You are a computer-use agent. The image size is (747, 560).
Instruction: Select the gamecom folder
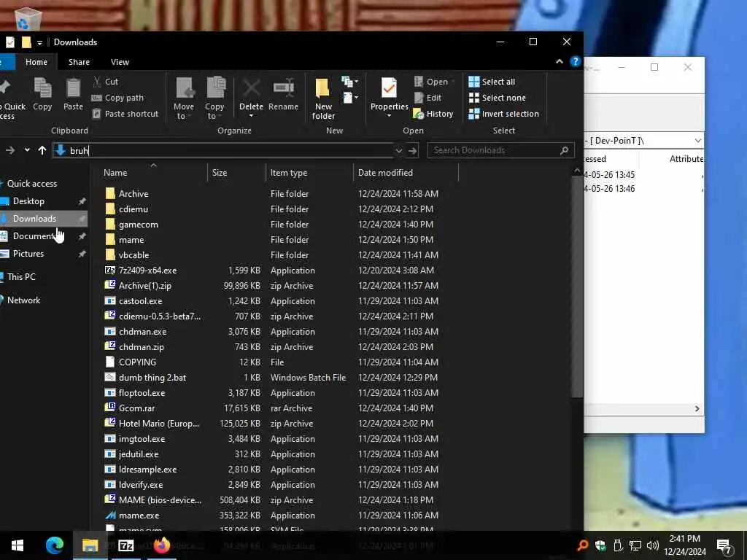tap(138, 225)
